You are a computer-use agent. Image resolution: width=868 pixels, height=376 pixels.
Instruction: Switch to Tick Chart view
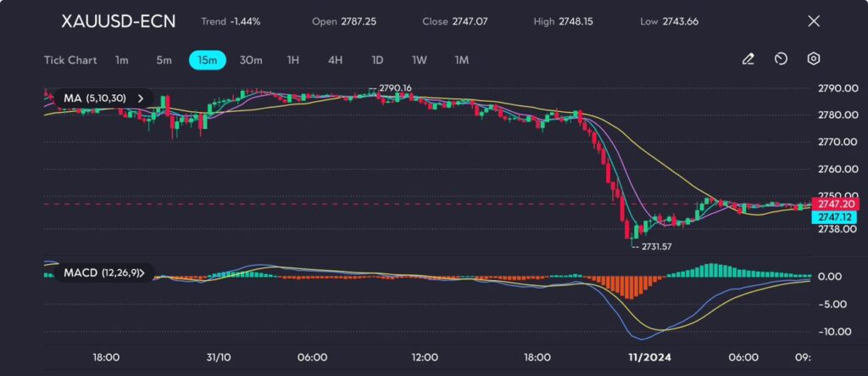[70, 60]
